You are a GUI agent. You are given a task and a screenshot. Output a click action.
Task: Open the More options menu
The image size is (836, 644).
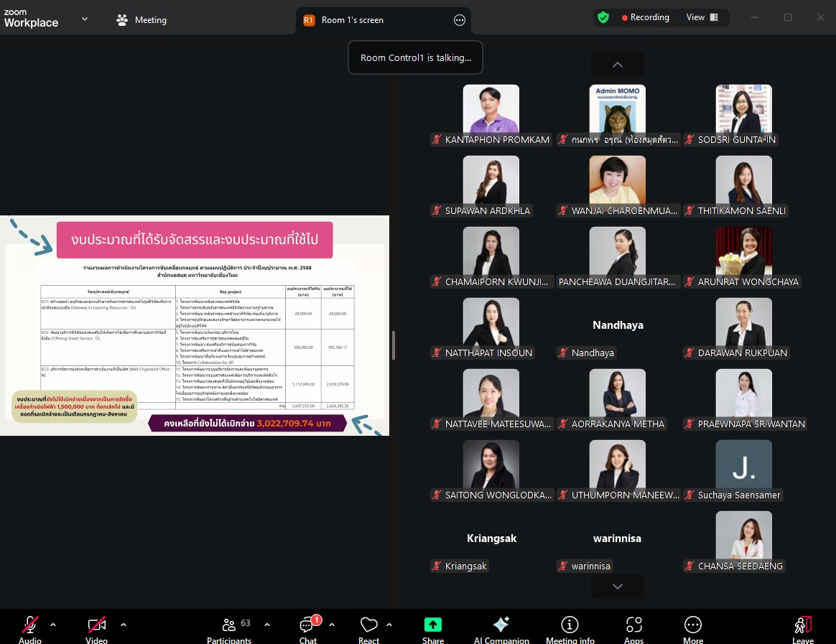[692, 630]
